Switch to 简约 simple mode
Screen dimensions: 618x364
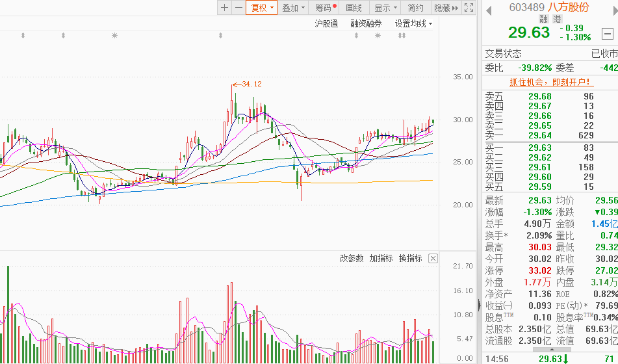[415, 8]
